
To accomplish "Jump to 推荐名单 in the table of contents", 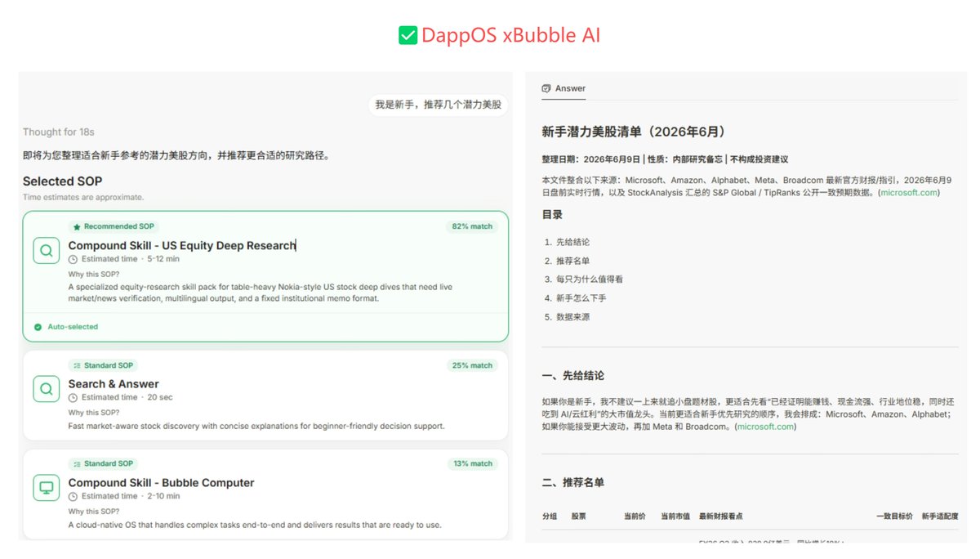I will click(572, 261).
